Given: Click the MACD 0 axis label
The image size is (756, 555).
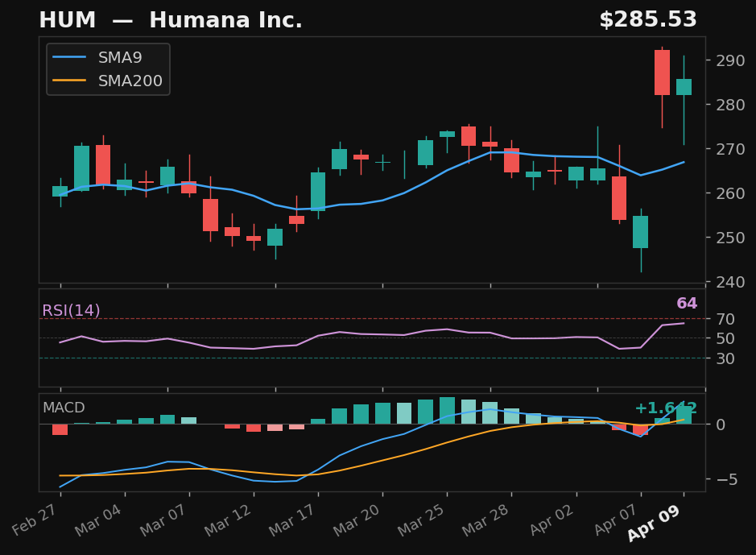Looking at the screenshot, I should pos(721,425).
